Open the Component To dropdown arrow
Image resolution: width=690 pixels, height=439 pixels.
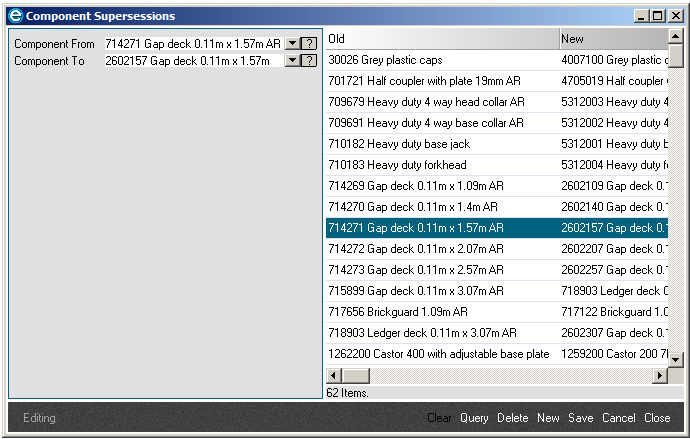pyautogui.click(x=292, y=61)
